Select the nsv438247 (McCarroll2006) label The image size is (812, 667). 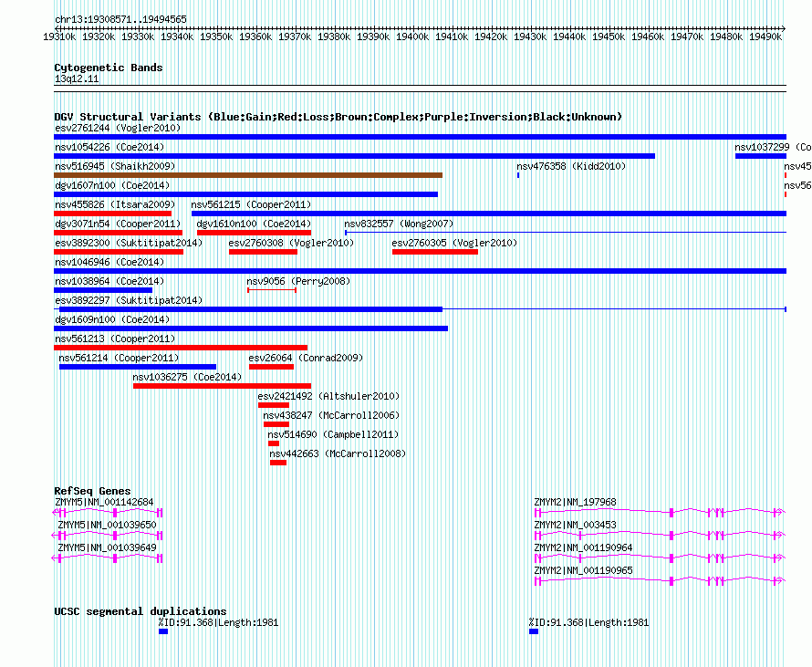[331, 415]
